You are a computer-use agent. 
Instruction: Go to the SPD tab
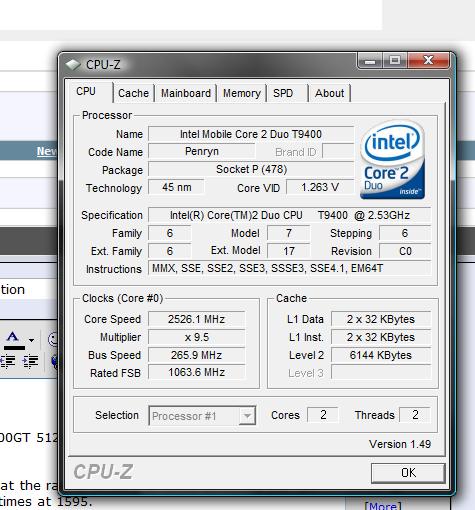[x=283, y=93]
